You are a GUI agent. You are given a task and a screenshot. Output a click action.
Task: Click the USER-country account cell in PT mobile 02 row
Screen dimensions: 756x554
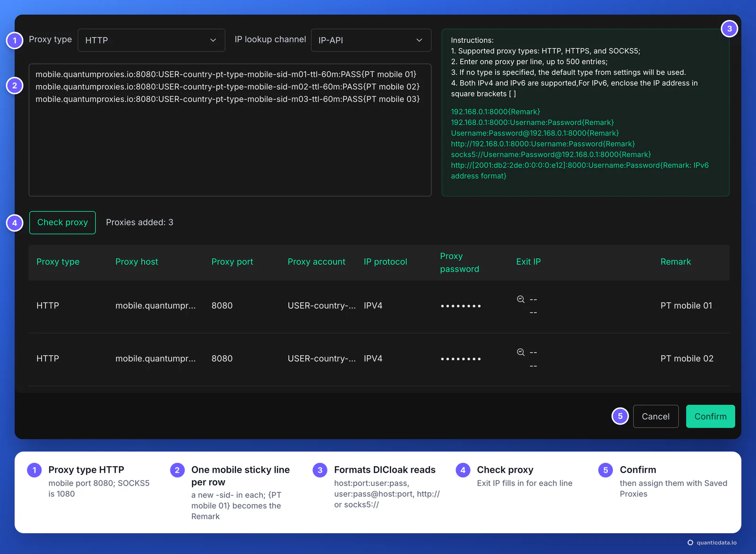[322, 358]
